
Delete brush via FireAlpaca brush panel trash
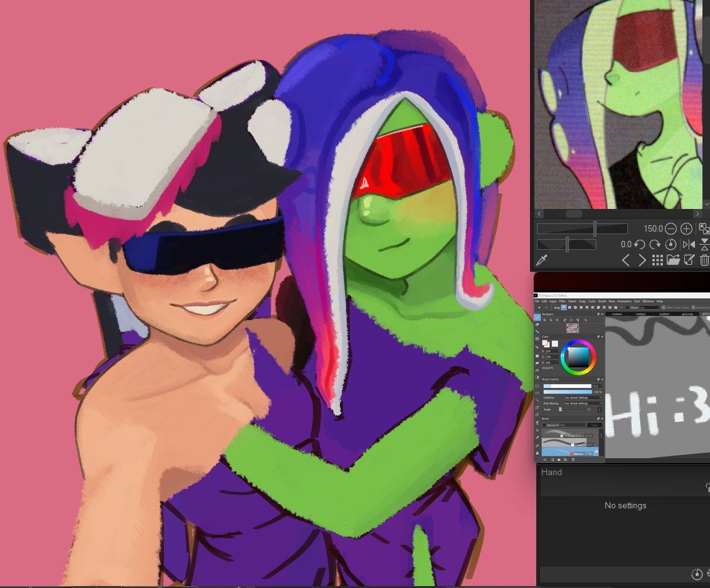(573, 459)
